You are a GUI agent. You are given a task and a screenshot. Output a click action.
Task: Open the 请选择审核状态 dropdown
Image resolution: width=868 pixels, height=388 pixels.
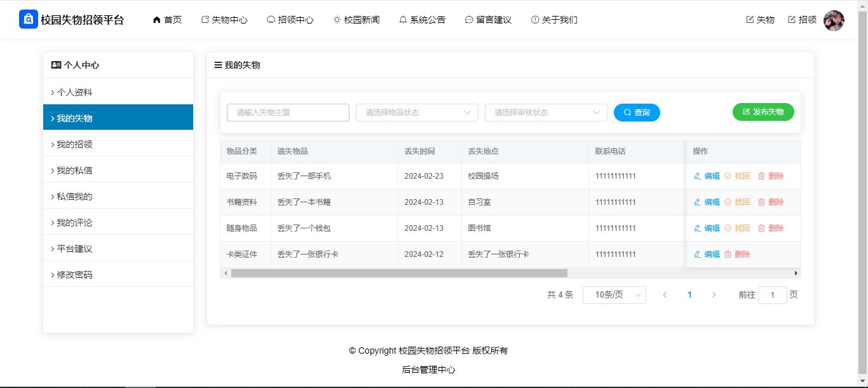[x=546, y=113]
